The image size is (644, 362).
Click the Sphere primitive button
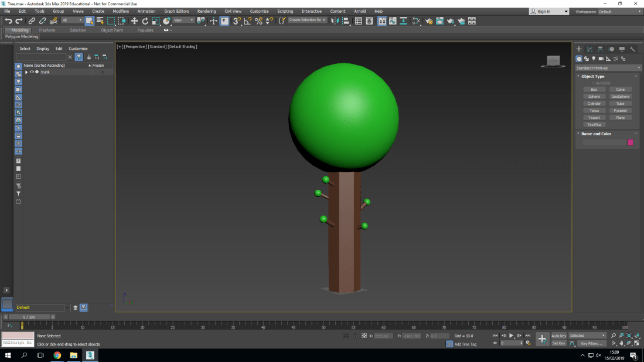click(594, 96)
